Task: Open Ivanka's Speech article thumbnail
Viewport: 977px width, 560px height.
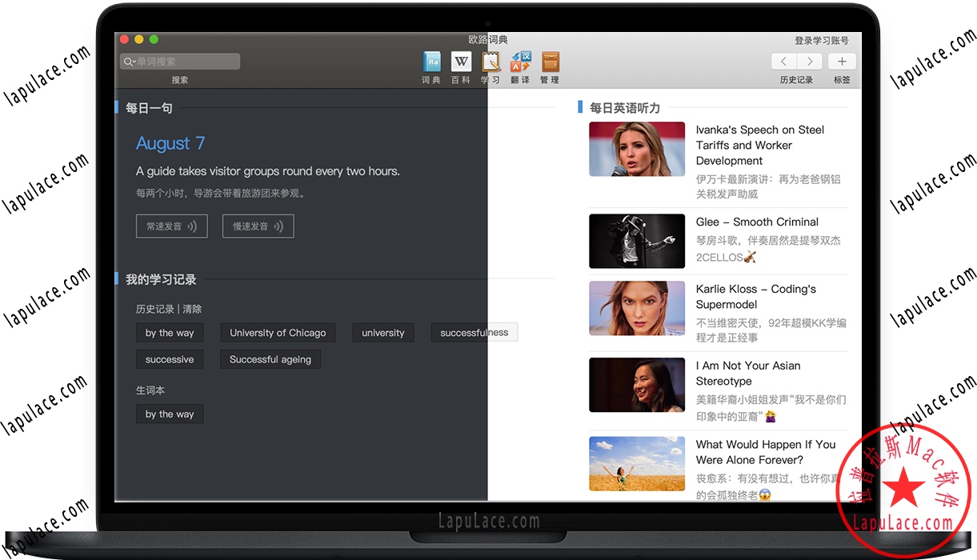Action: (637, 149)
